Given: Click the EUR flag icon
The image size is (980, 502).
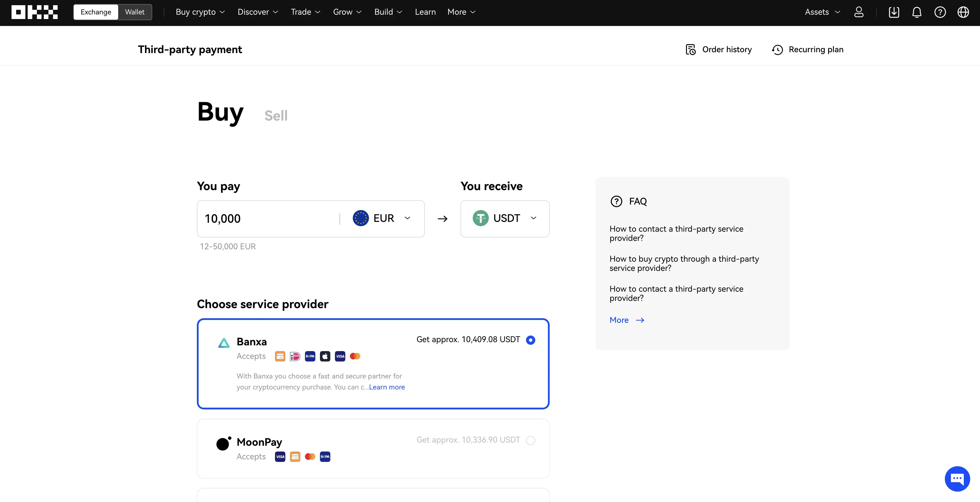Looking at the screenshot, I should [360, 218].
